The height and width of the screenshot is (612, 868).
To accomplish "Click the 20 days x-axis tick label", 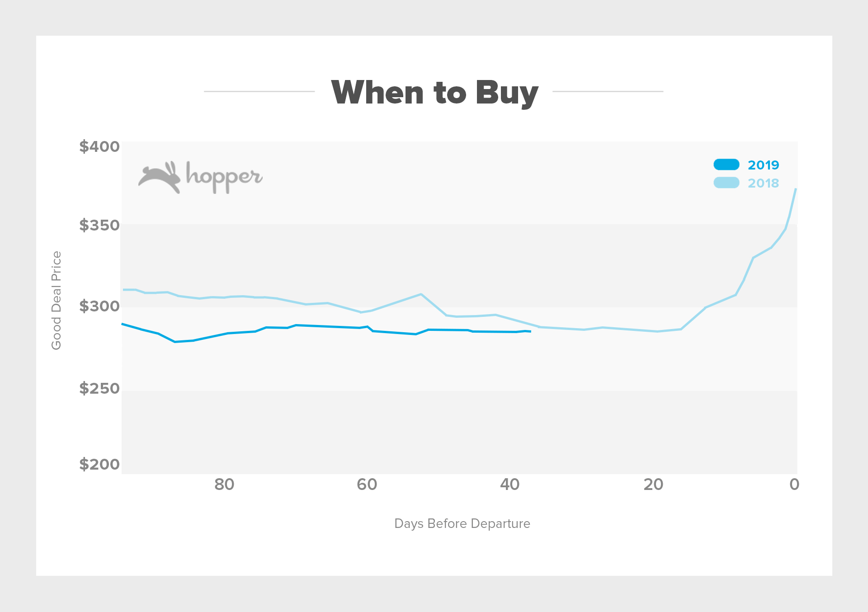I will click(654, 485).
